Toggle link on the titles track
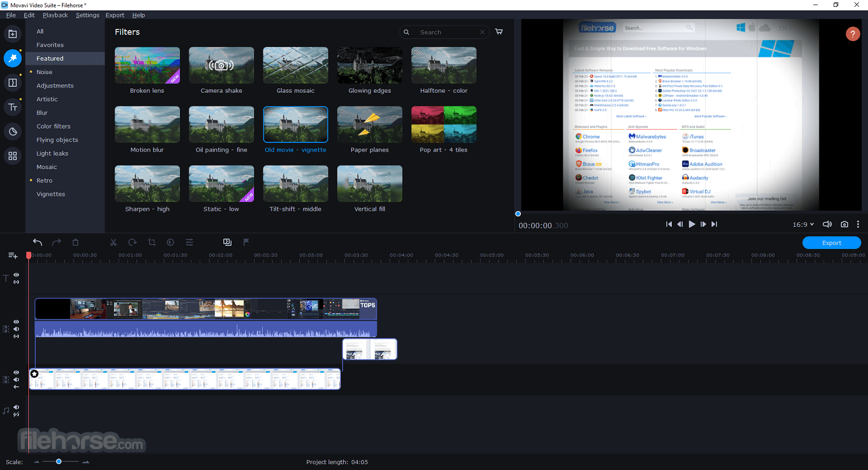This screenshot has height=470, width=868. coord(16,282)
